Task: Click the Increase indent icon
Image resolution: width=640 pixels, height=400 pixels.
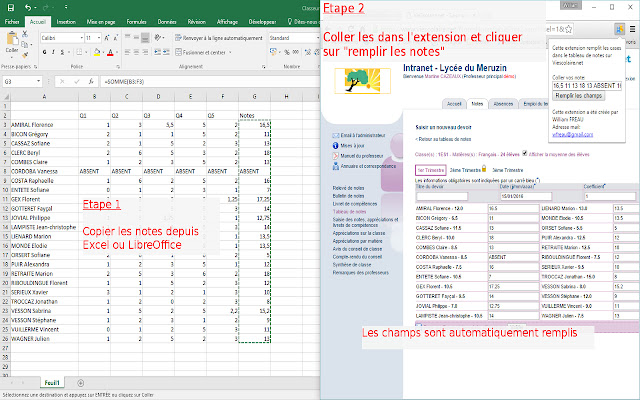Action: coord(167,52)
